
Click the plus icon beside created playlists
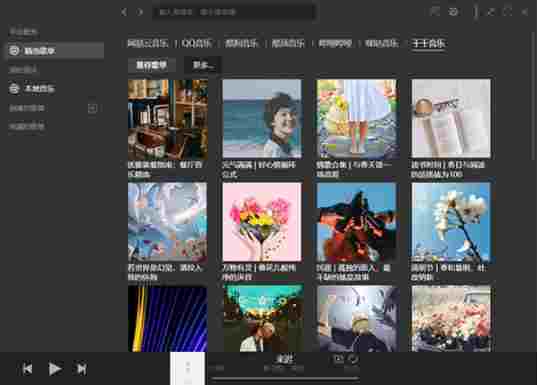coord(92,108)
